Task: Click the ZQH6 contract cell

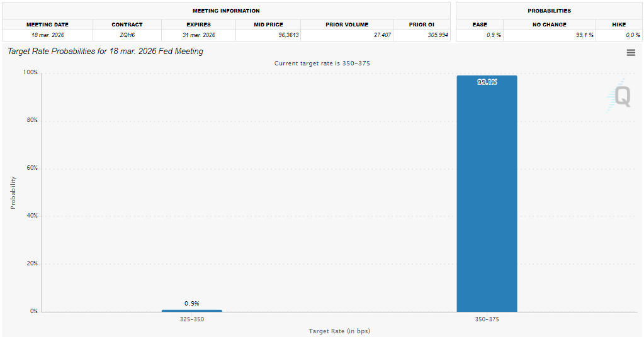Action: pos(127,35)
